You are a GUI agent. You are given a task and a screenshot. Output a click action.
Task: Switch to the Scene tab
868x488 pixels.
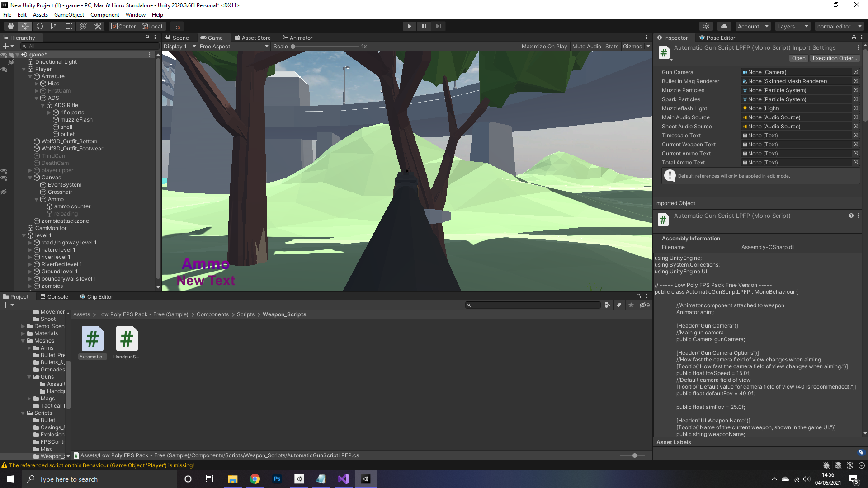[x=177, y=38]
